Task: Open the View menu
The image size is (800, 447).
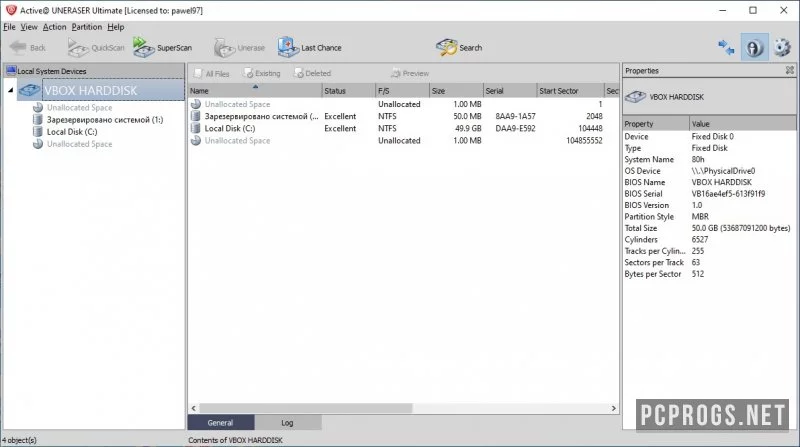Action: (29, 27)
